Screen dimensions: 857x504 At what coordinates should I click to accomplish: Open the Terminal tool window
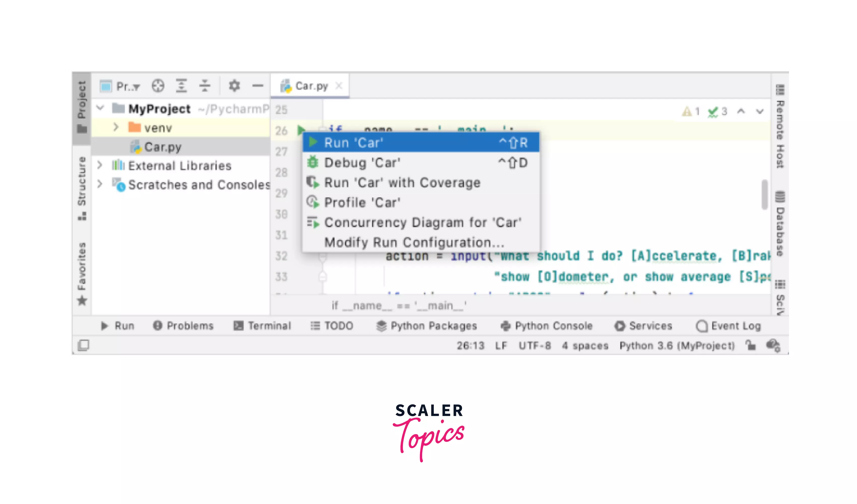pyautogui.click(x=262, y=326)
